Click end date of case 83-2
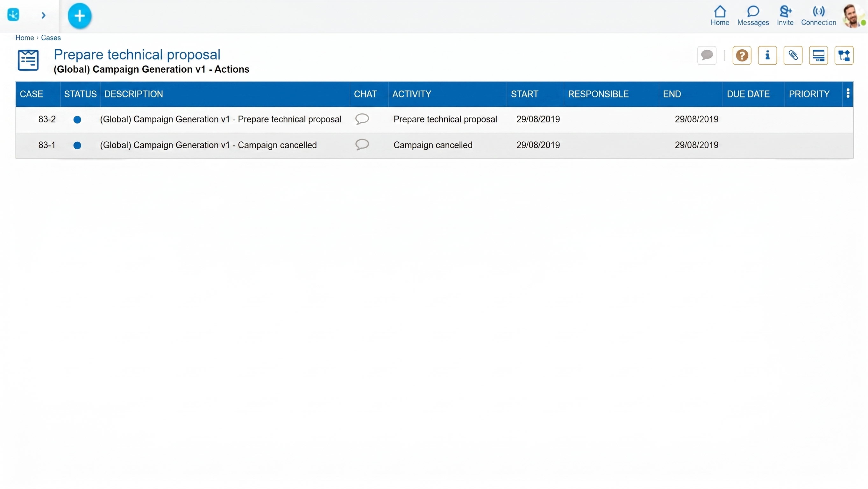This screenshot has width=868, height=489. coord(696,119)
